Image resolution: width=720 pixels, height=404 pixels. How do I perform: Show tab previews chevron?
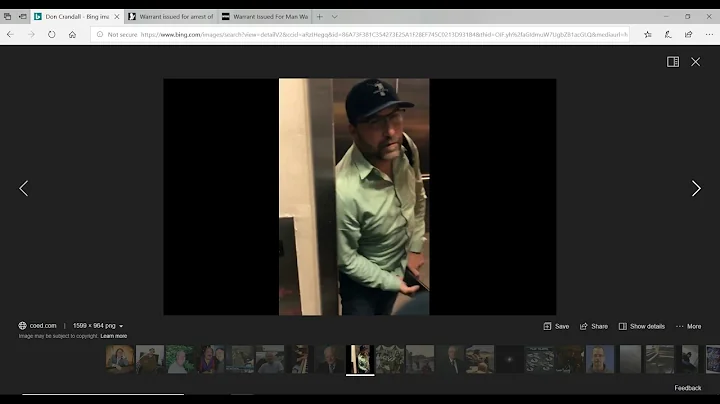(335, 17)
